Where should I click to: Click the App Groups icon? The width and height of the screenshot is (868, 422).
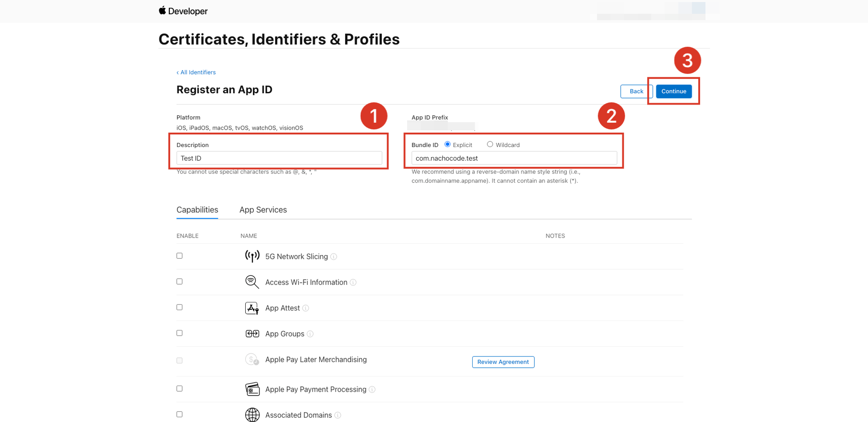tap(252, 334)
